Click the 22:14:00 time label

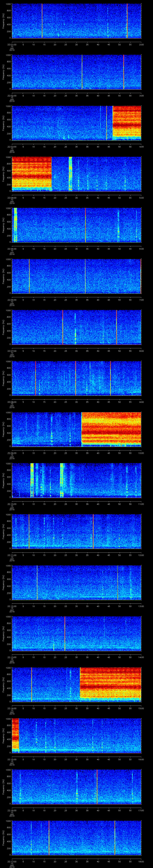[x=12, y=708]
